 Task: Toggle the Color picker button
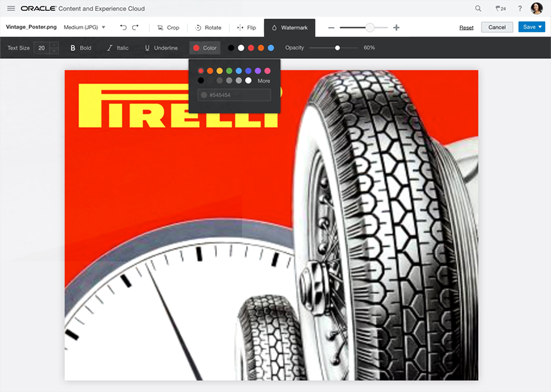[205, 48]
